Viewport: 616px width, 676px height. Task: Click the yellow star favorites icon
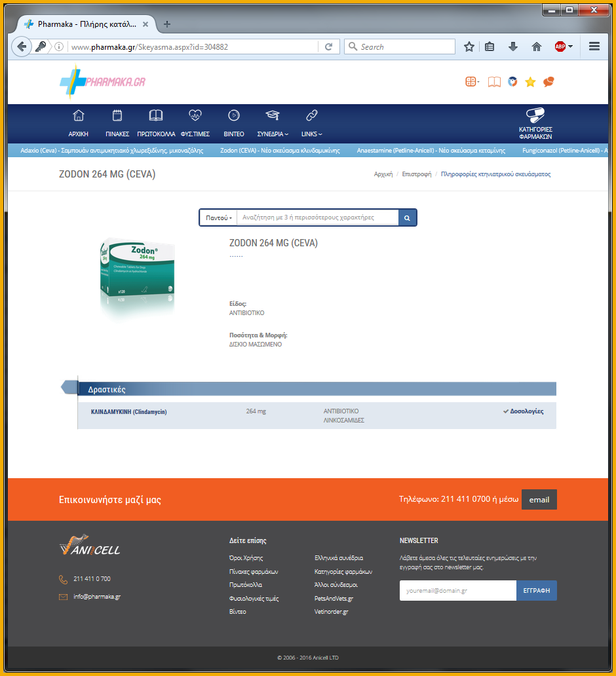pyautogui.click(x=530, y=82)
